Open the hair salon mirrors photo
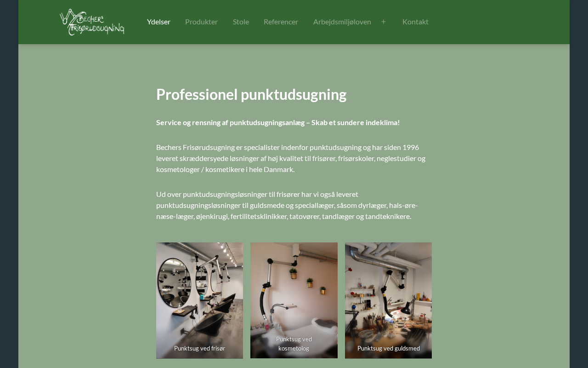Screen dimensions: 588x368 pyautogui.click(x=199, y=300)
